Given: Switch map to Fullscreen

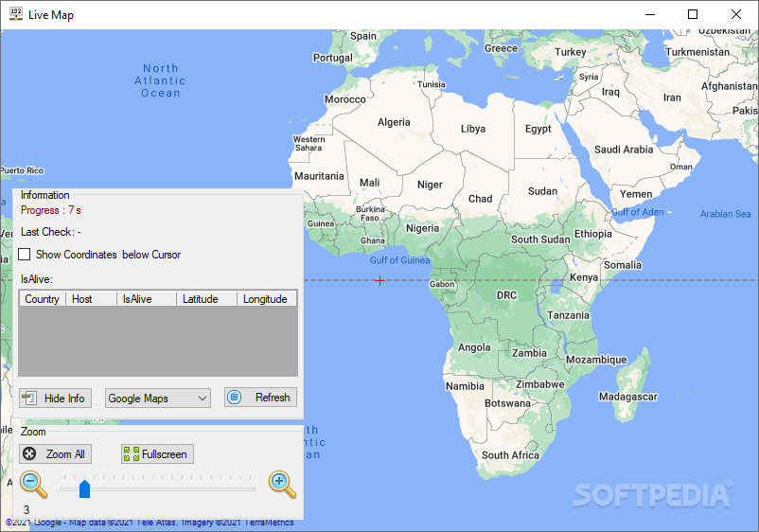Looking at the screenshot, I should (157, 454).
